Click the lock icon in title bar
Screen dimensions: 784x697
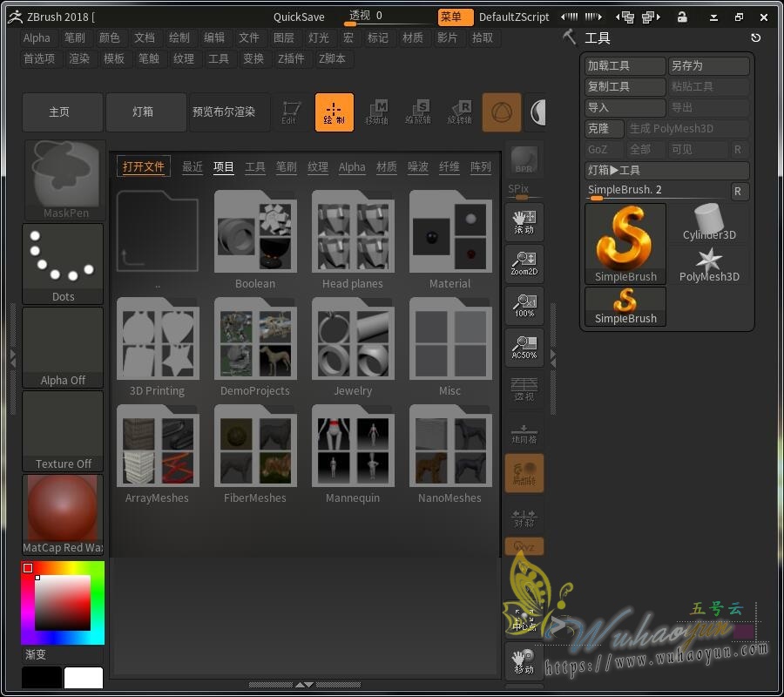click(x=682, y=17)
